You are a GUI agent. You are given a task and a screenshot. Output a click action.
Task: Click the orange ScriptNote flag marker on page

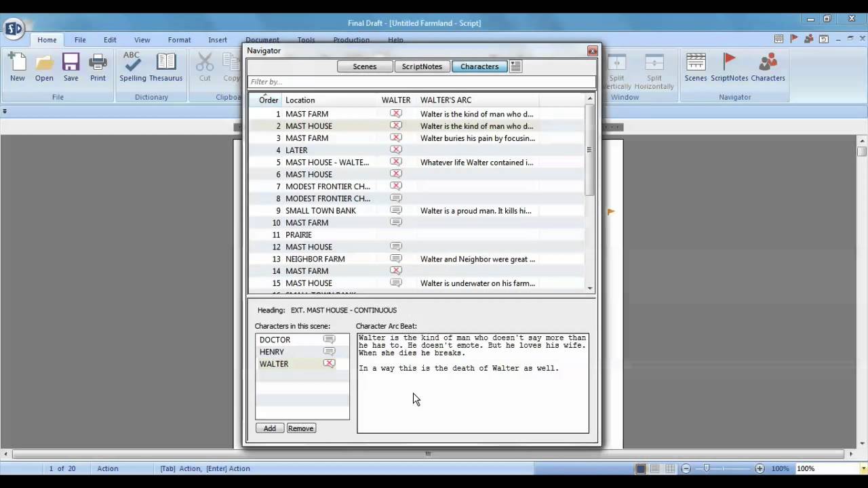tap(611, 212)
